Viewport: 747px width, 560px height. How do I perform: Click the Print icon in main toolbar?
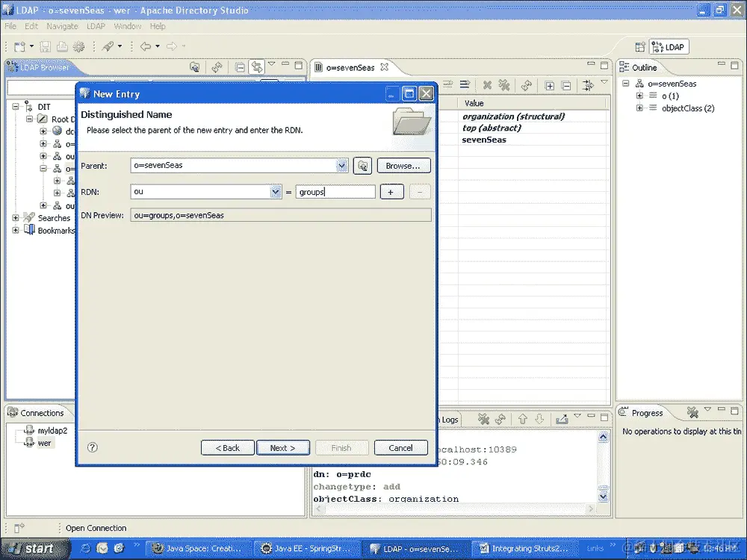click(62, 46)
